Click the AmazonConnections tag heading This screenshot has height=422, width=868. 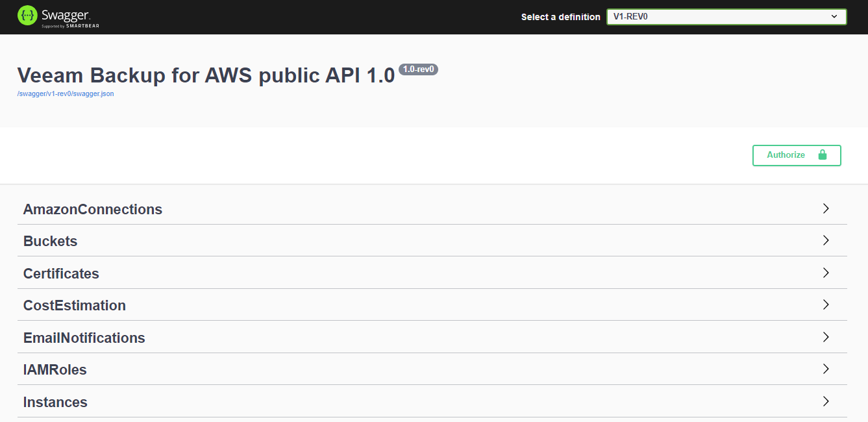pos(93,209)
